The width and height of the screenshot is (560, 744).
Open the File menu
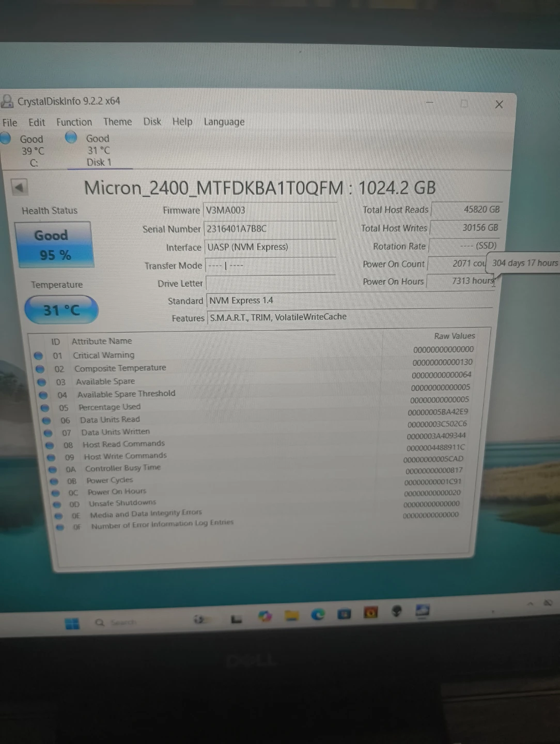tap(10, 122)
